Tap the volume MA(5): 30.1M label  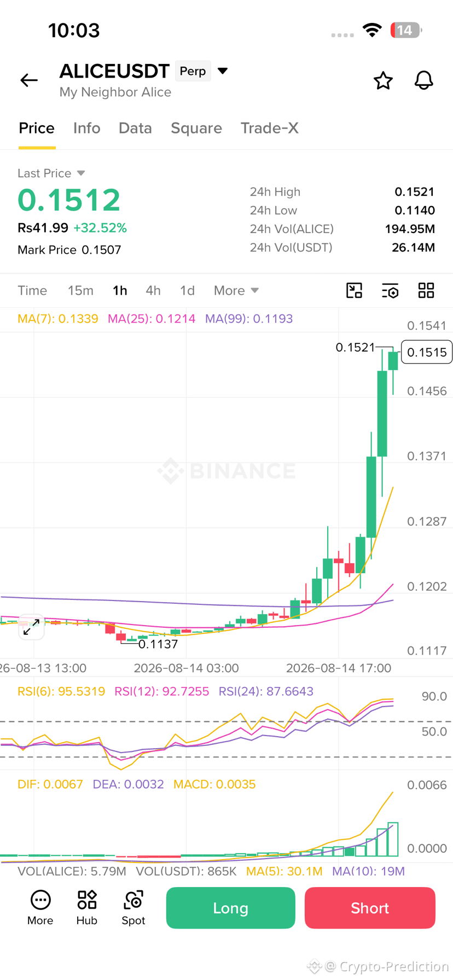coord(284,871)
